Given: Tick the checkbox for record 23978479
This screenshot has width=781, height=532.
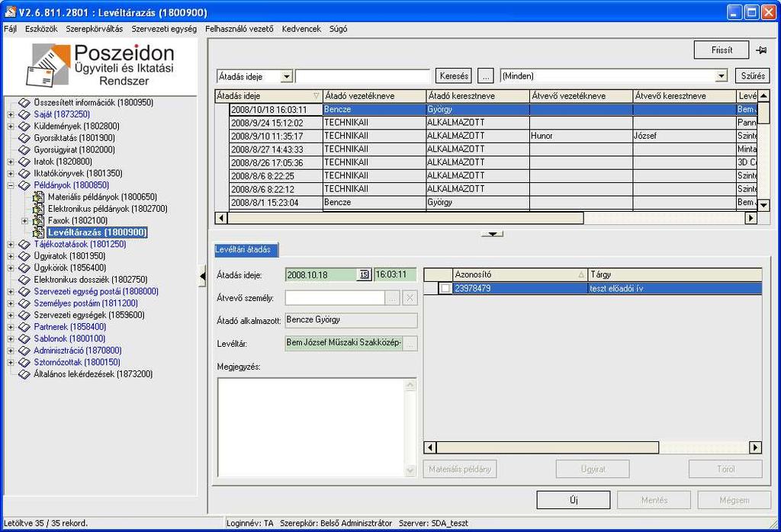Looking at the screenshot, I should (445, 288).
